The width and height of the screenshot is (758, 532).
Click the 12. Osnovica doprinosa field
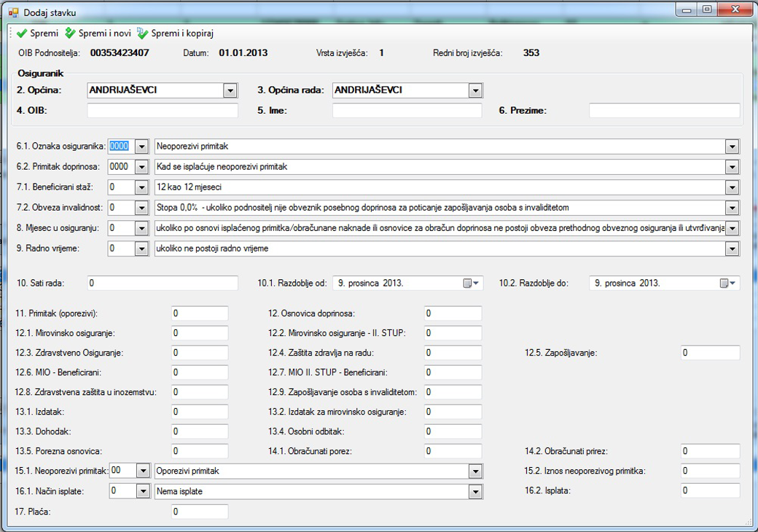coord(453,313)
